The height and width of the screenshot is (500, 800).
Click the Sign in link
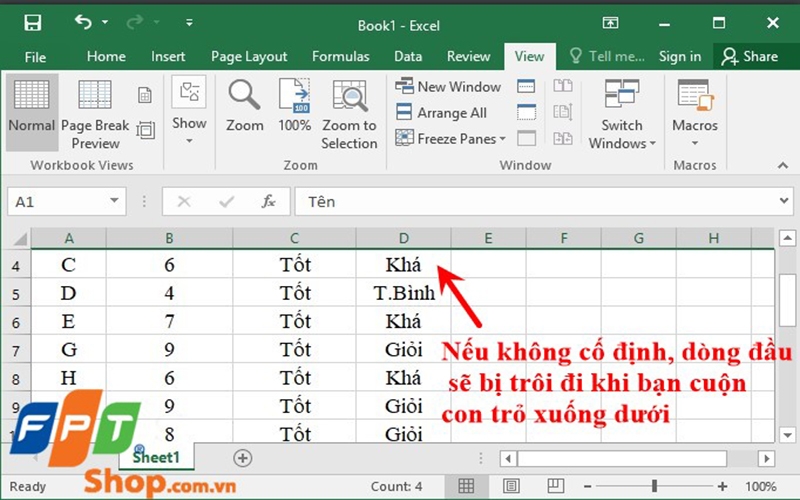[680, 56]
